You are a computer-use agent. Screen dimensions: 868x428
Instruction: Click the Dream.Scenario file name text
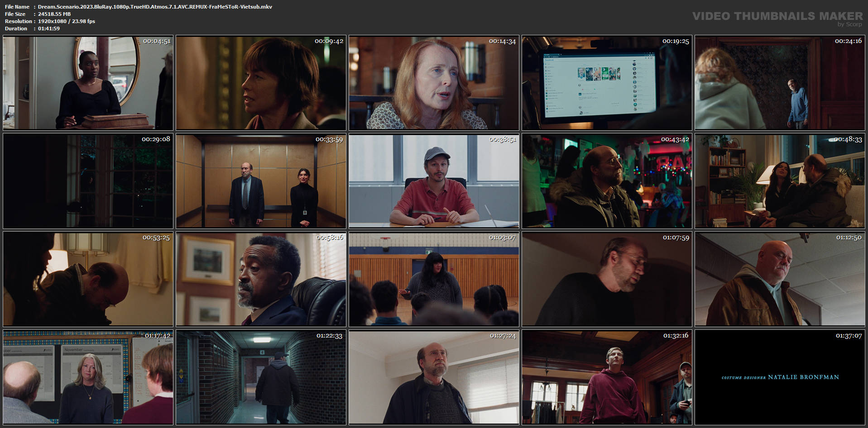155,7
